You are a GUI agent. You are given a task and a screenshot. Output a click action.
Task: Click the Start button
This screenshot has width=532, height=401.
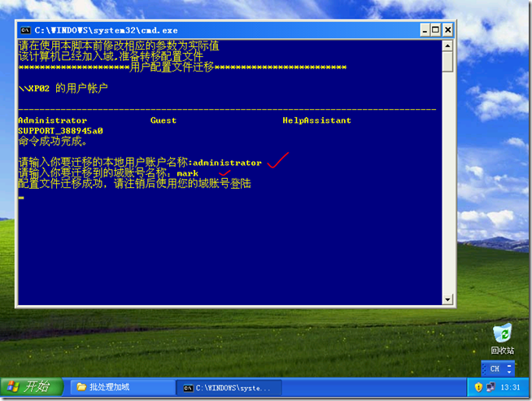31,387
